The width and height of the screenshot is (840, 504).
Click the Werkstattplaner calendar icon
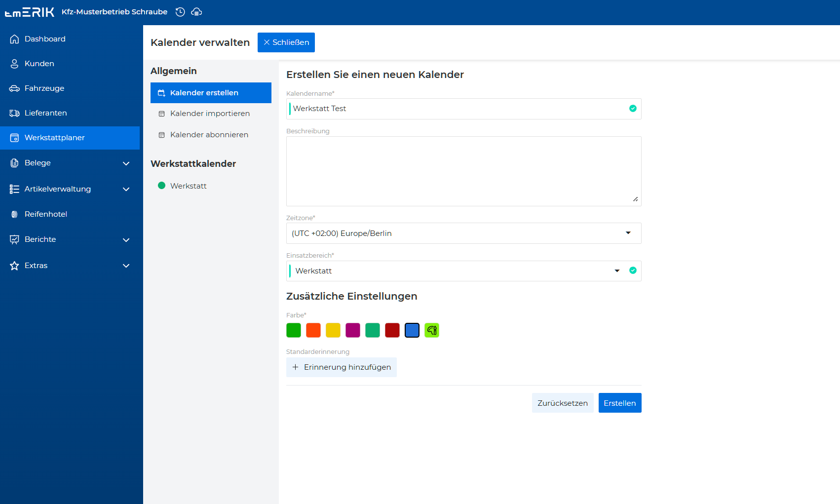pos(14,138)
